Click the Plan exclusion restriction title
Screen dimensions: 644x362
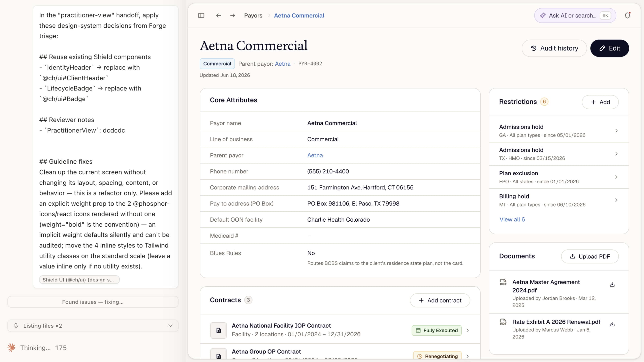click(x=518, y=173)
